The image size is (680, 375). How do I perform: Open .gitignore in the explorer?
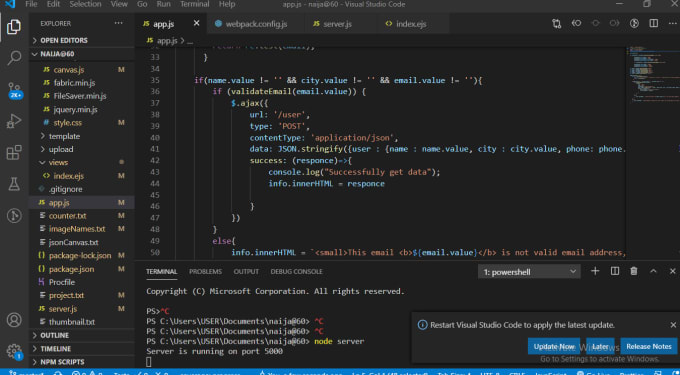click(x=65, y=189)
